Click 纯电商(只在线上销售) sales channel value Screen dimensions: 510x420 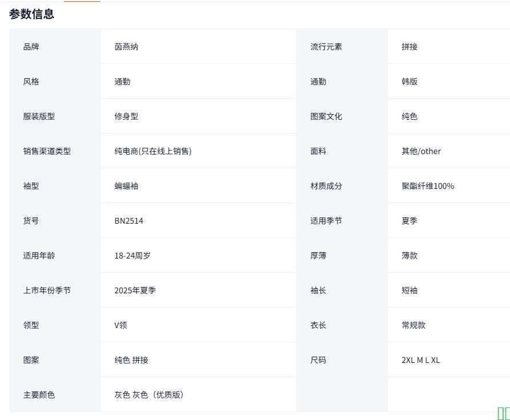click(x=153, y=151)
